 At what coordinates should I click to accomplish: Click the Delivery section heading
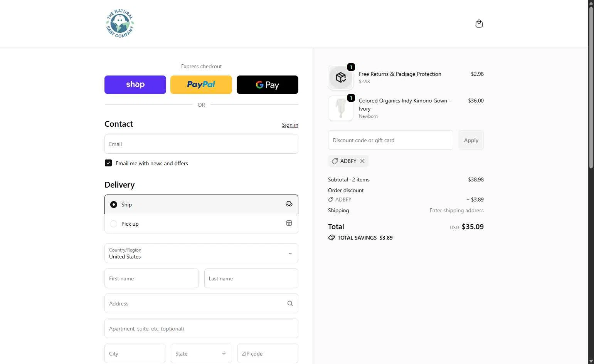coord(119,185)
